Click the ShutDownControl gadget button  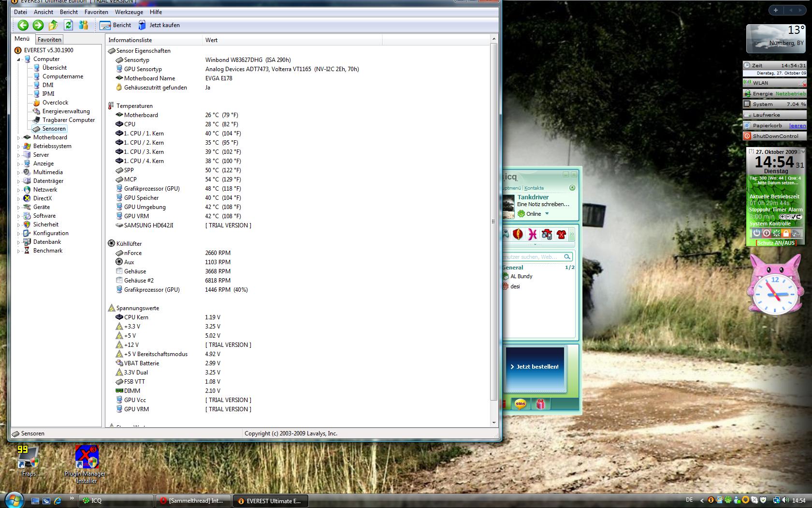(774, 136)
